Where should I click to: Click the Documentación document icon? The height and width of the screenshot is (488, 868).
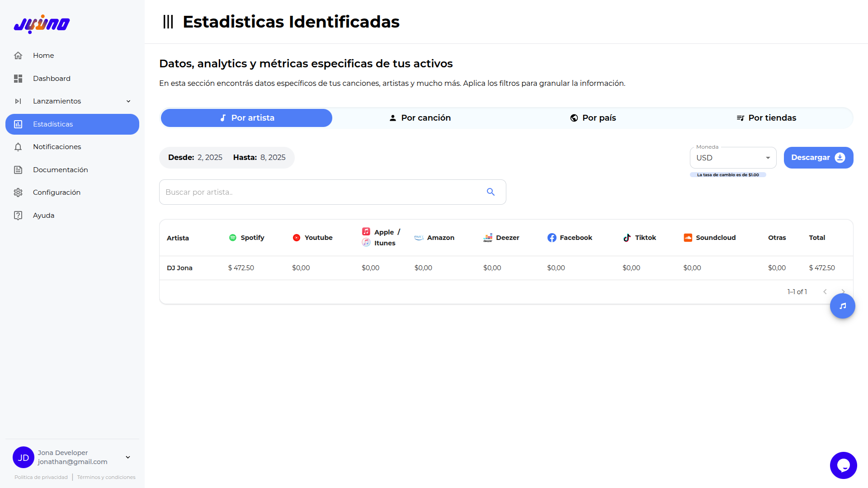pos(18,170)
